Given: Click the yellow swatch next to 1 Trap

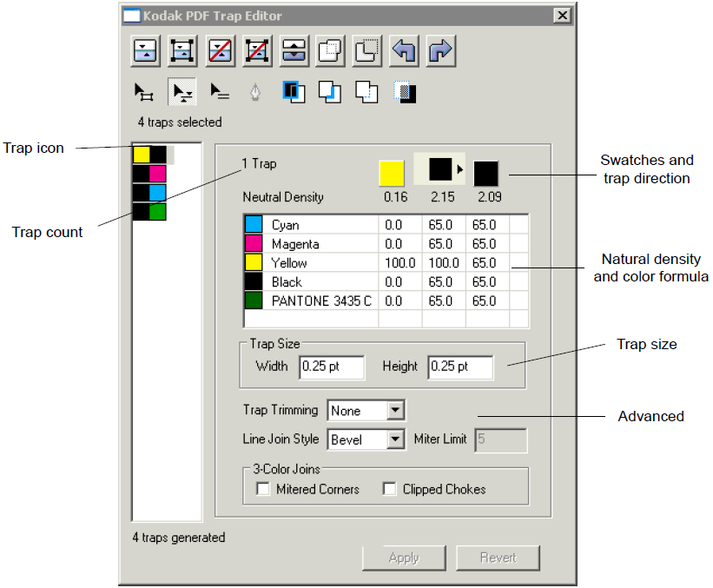Looking at the screenshot, I should coord(392,172).
